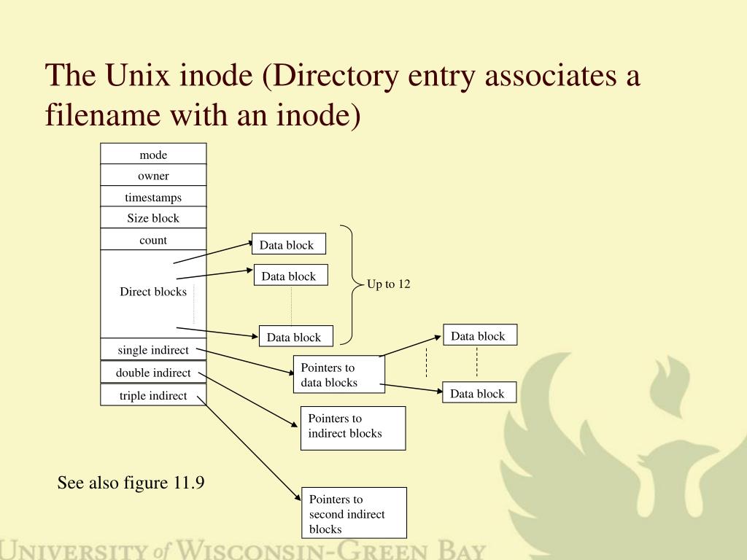Click 'Pointers to second indirect blocks' box
This screenshot has height=560, width=747.
pyautogui.click(x=354, y=513)
